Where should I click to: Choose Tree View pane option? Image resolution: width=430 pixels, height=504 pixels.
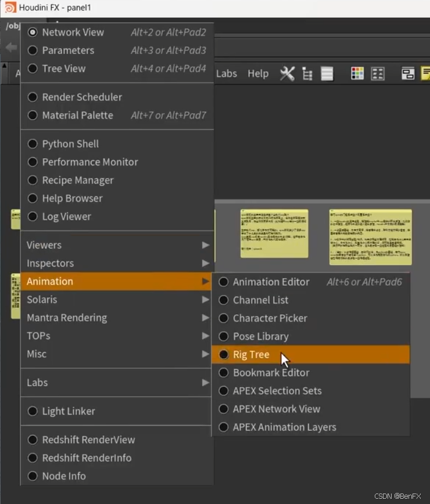tap(117, 69)
